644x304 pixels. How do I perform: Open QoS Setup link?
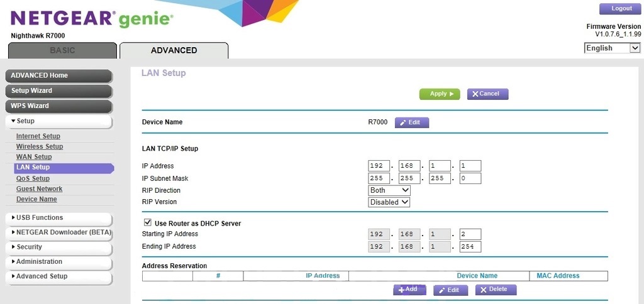coord(33,178)
